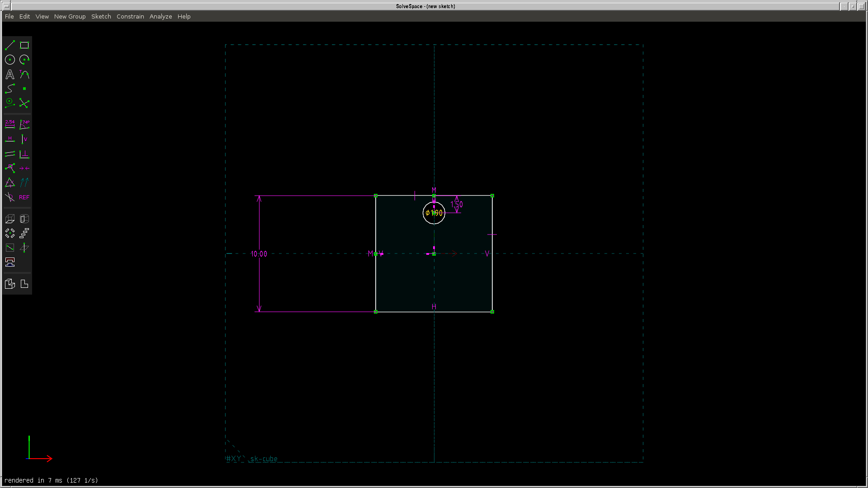Click the lathe group icon
Viewport: 868px width, 488px height.
pyautogui.click(x=24, y=219)
